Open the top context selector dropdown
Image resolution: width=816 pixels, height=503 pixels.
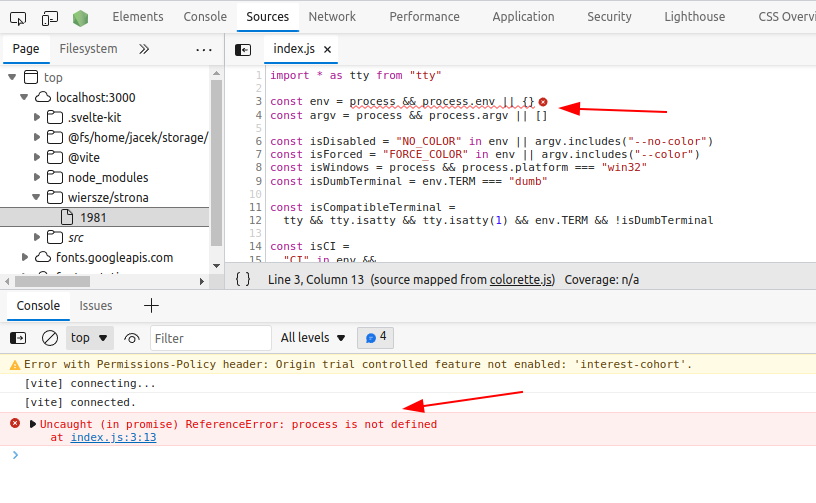(89, 338)
